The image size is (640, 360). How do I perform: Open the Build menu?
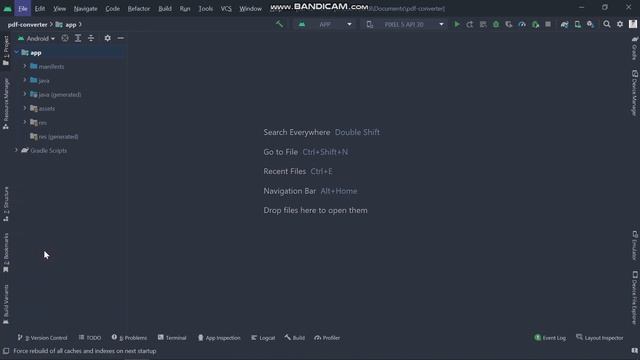(x=165, y=9)
